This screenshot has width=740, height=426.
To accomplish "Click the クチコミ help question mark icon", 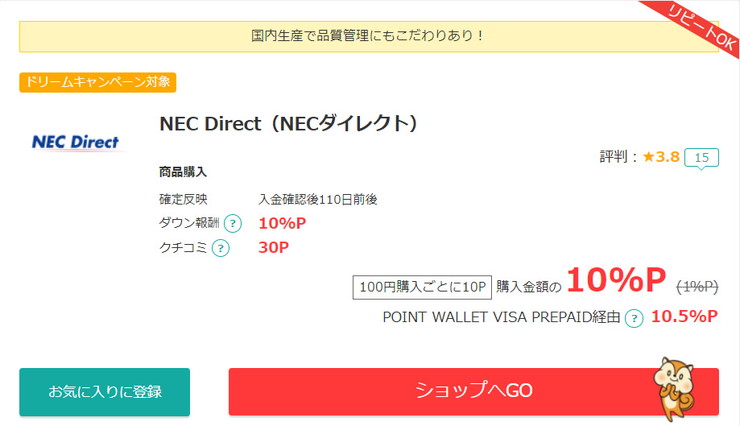I will (220, 248).
